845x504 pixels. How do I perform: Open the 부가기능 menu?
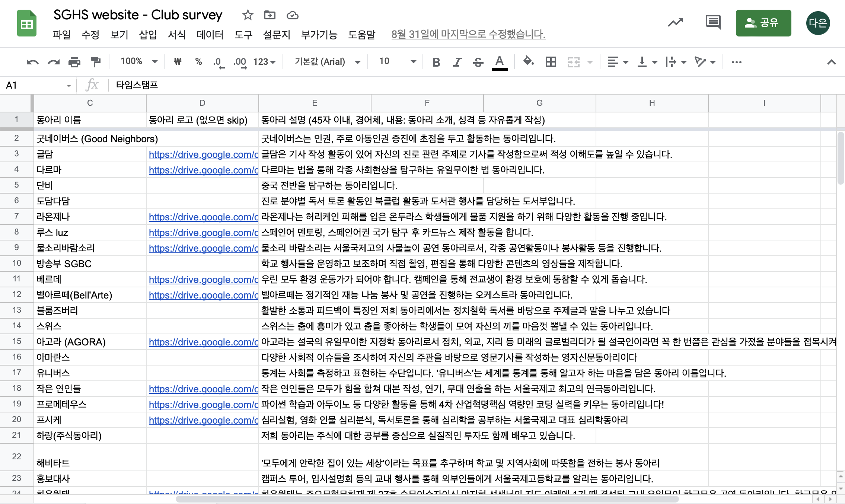319,35
